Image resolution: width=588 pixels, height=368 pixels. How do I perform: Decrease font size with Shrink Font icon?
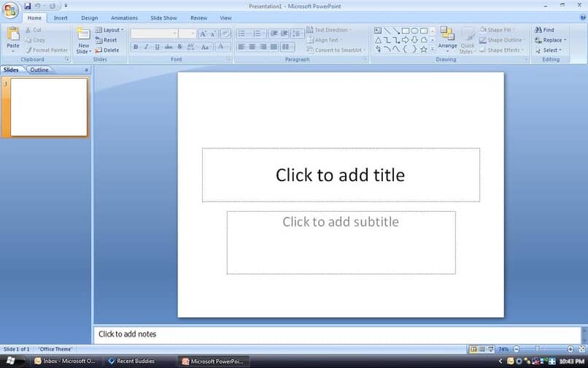[x=213, y=34]
